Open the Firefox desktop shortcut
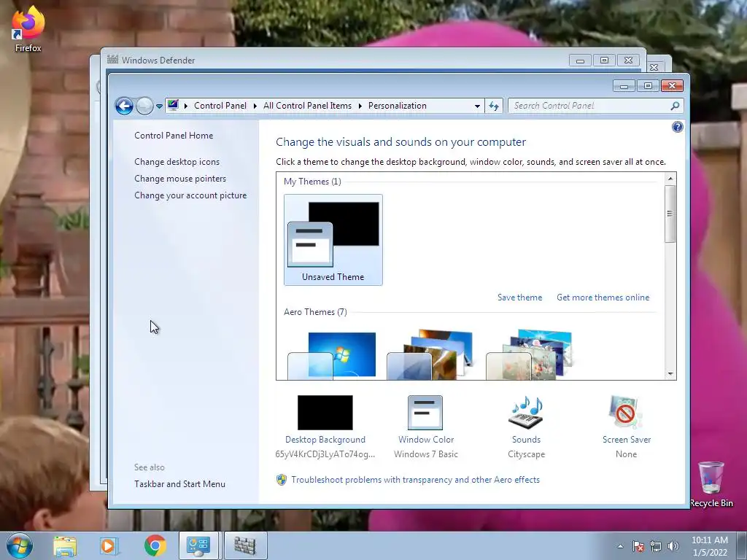This screenshot has width=747, height=560. [x=28, y=29]
